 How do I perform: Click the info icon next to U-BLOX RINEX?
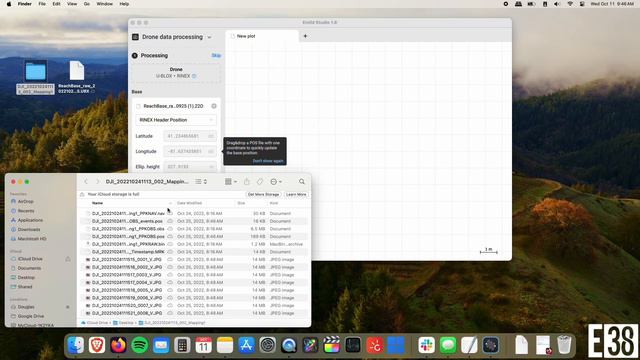coord(194,76)
